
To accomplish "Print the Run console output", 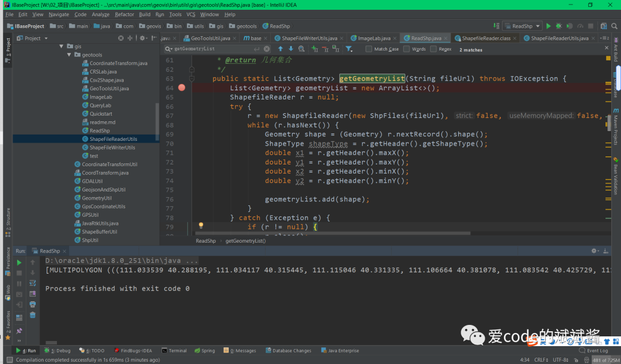I will (x=32, y=305).
